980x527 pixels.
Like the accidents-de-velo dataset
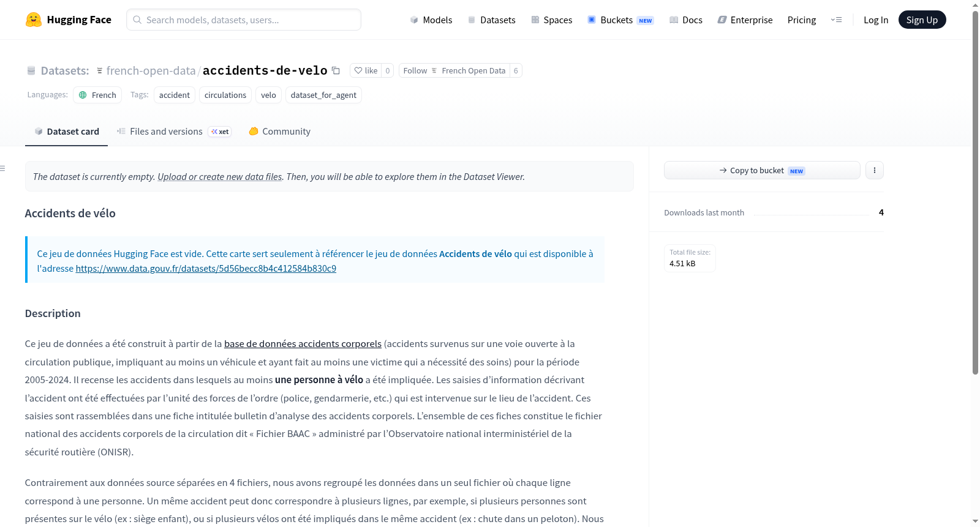[x=366, y=70]
